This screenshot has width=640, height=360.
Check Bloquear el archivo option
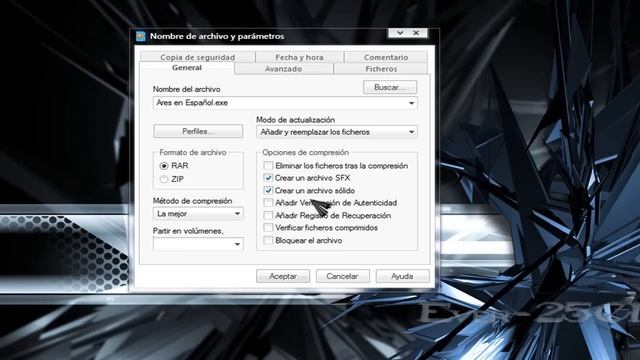(268, 240)
